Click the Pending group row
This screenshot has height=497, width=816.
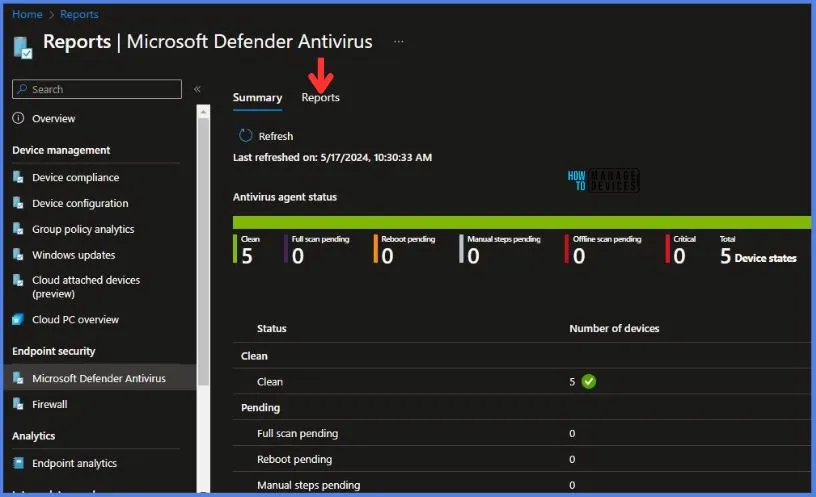(x=521, y=407)
